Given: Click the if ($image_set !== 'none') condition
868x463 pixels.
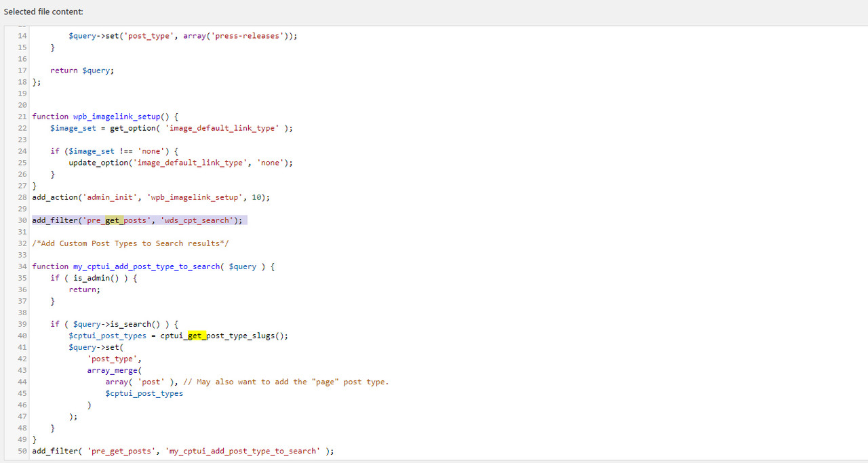Looking at the screenshot, I should pyautogui.click(x=114, y=150).
